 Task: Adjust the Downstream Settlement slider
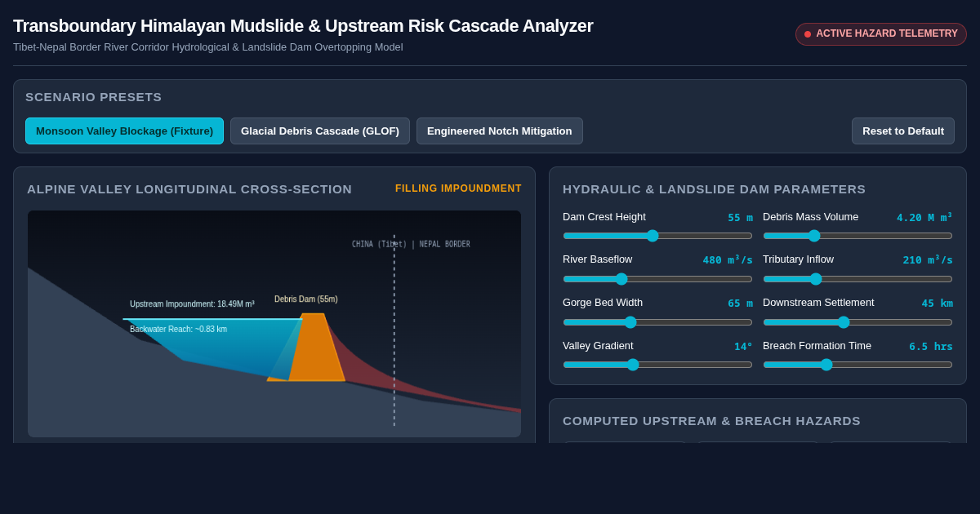(857, 322)
